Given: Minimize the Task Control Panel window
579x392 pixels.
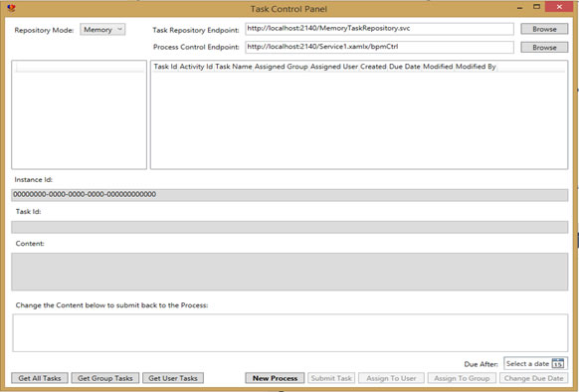Looking at the screenshot, I should pyautogui.click(x=520, y=7).
